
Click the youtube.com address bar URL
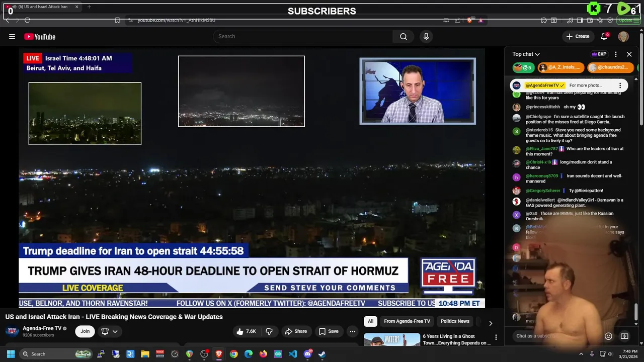point(176,20)
